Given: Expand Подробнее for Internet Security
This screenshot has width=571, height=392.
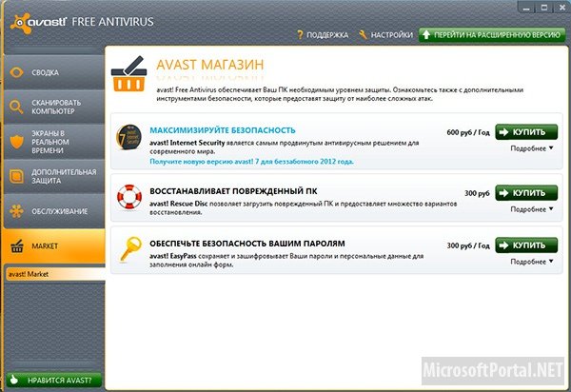Looking at the screenshot, I should click(x=532, y=148).
